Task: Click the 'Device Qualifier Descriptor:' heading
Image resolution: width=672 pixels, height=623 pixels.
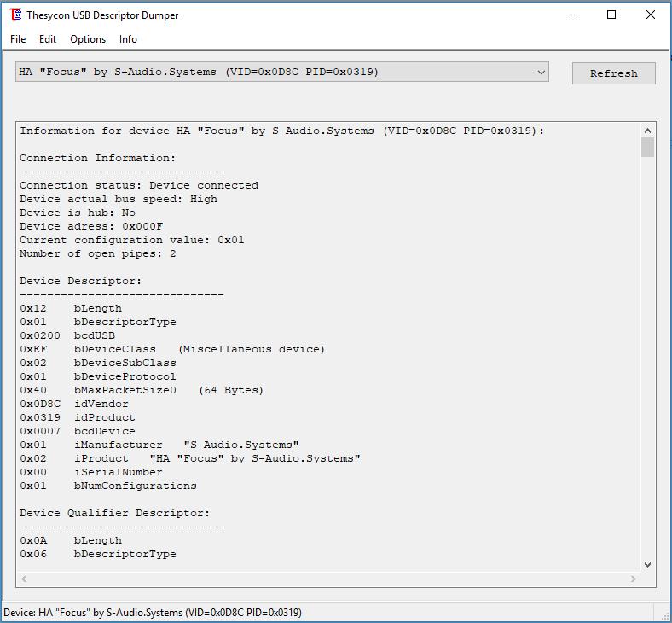Action: (115, 513)
